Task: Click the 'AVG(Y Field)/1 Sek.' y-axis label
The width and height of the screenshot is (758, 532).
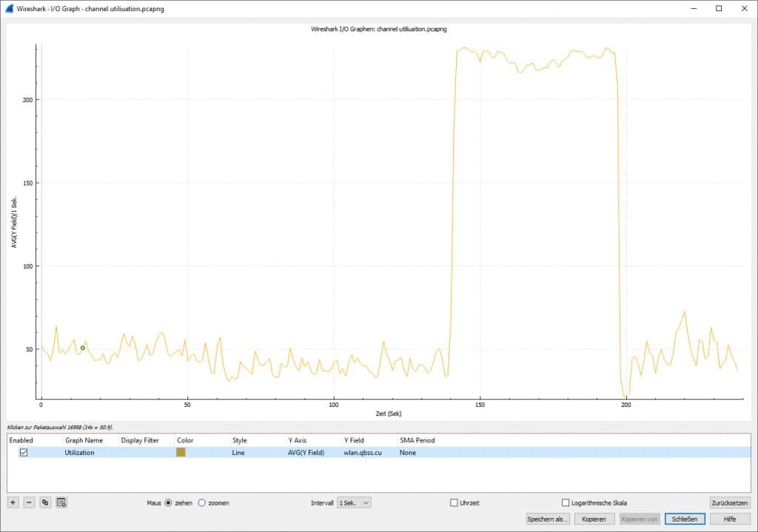Action: point(14,222)
